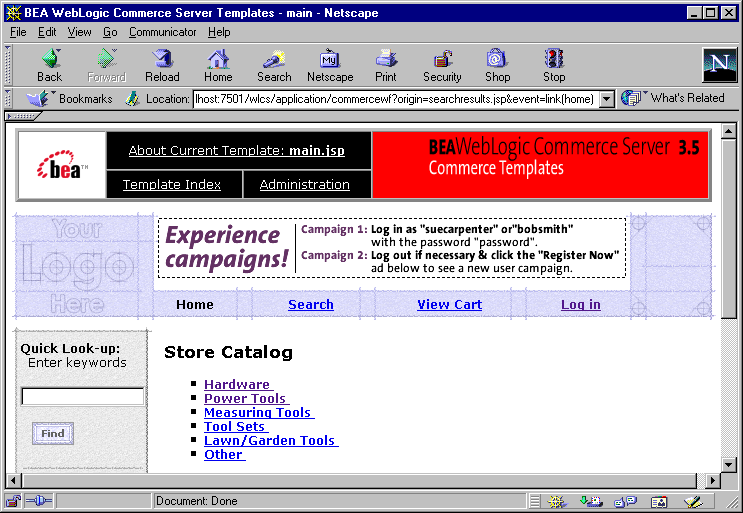Screen dimensions: 743x513
Task: Collapse the navigation toolbar handle
Action: pyautogui.click(x=8, y=65)
